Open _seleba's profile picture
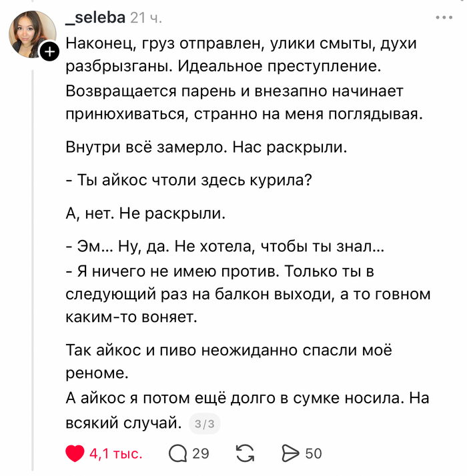This screenshot has height=476, width=467. tap(32, 34)
